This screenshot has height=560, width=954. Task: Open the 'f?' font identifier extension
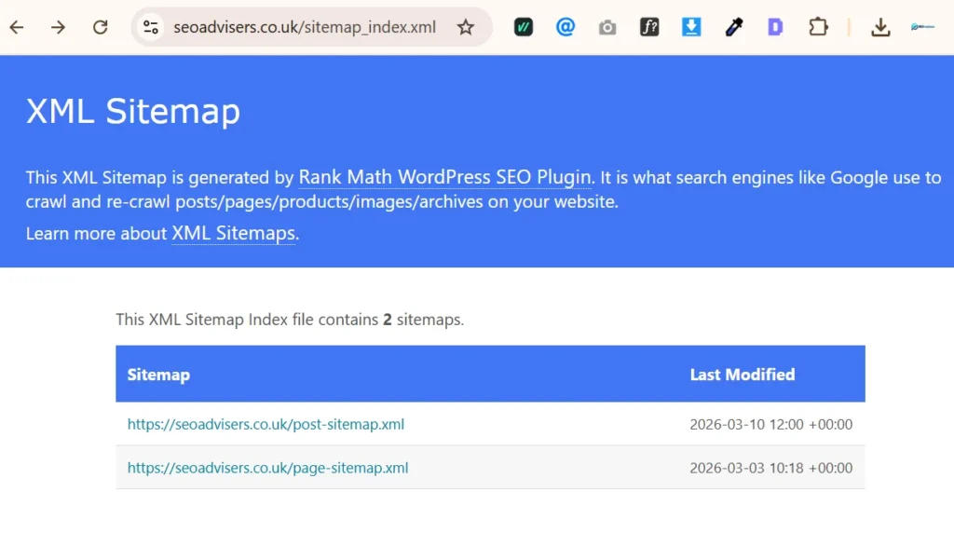[x=649, y=27]
